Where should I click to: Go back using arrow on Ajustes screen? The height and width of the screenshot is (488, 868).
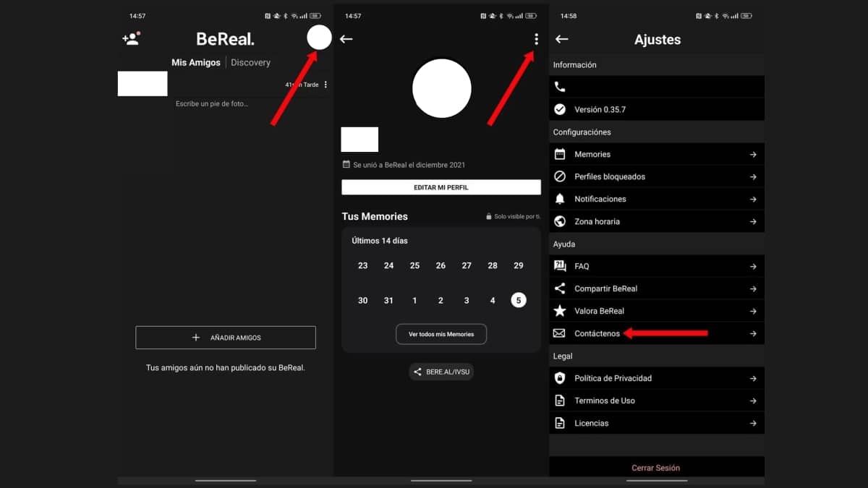click(x=561, y=39)
